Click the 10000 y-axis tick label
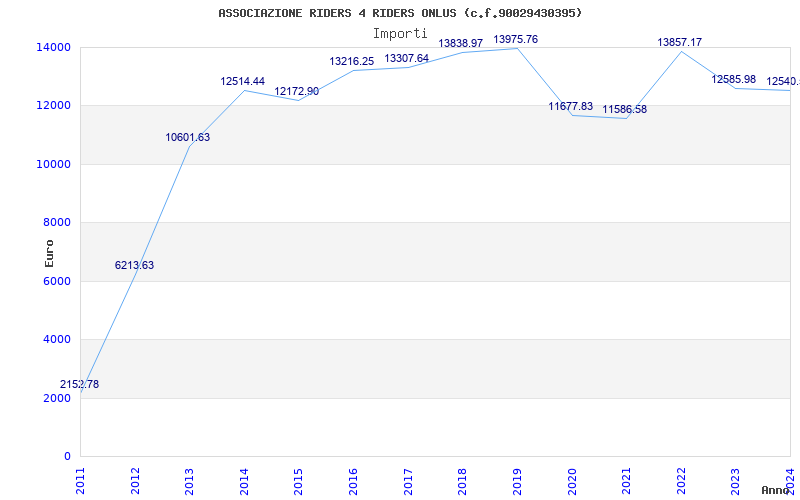This screenshot has width=800, height=500. click(53, 164)
